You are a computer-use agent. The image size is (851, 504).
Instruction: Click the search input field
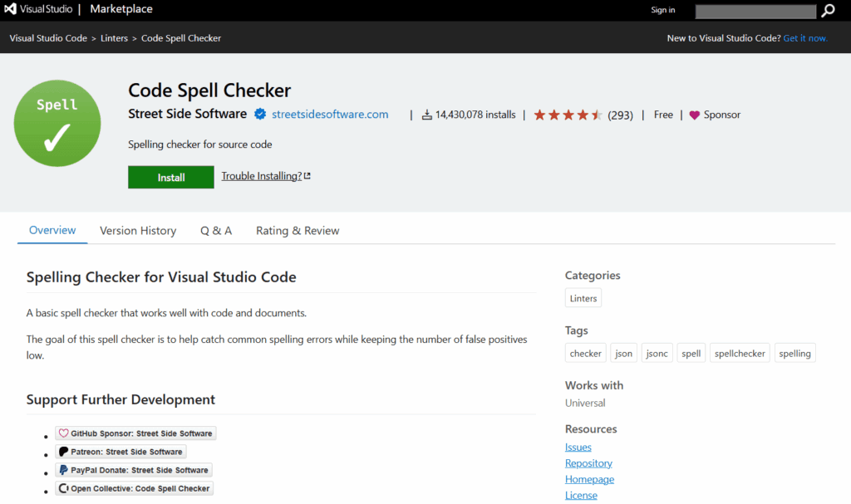coord(755,12)
